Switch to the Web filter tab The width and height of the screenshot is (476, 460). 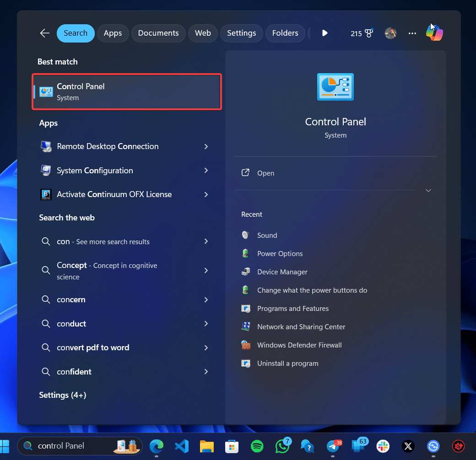[x=203, y=33]
